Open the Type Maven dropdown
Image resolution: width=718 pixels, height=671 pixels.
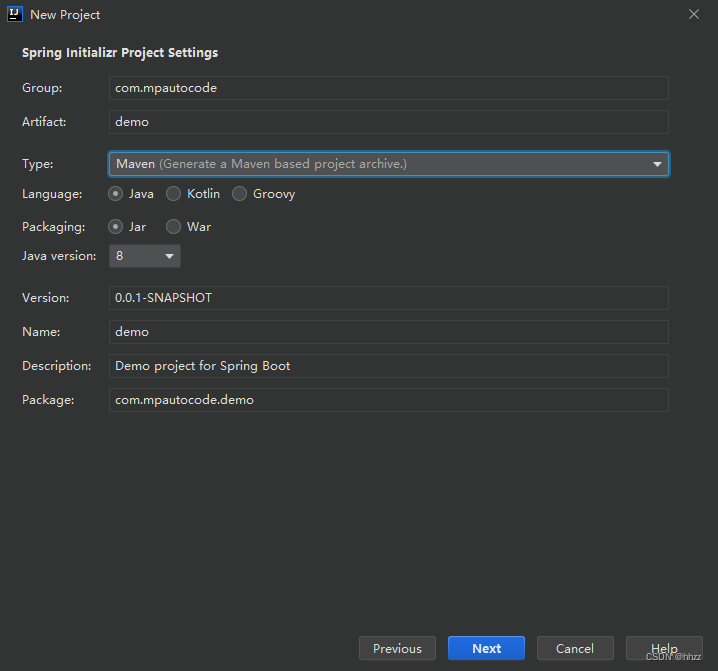pos(389,164)
